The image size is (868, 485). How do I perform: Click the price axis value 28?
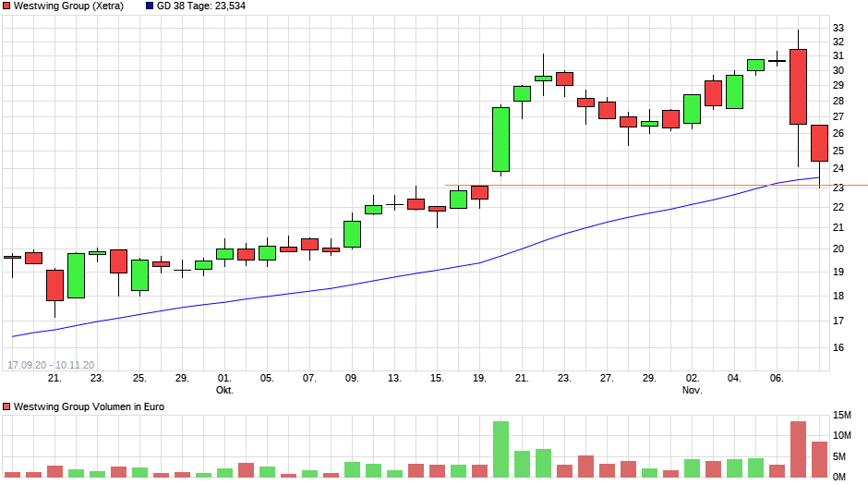pyautogui.click(x=838, y=102)
